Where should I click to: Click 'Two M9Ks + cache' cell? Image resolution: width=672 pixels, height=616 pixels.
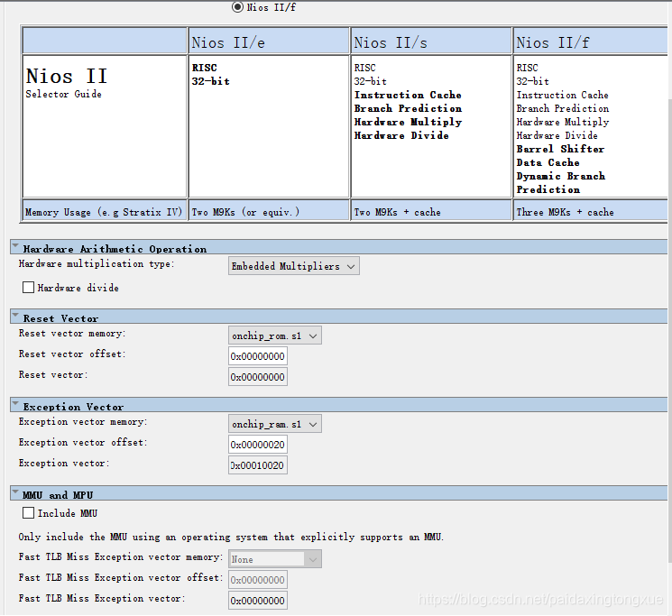(x=431, y=211)
